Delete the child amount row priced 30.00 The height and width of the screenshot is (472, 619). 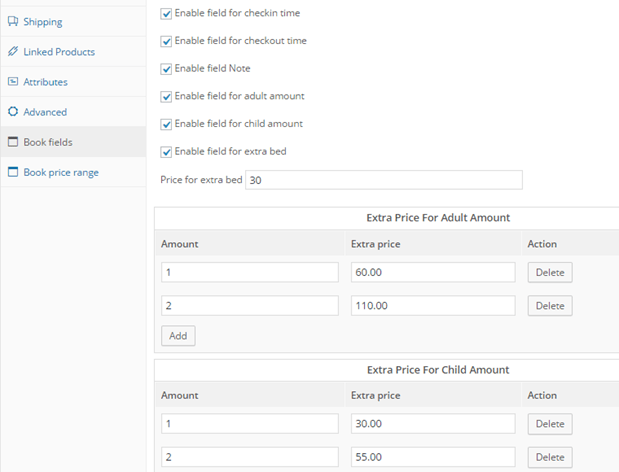point(549,424)
